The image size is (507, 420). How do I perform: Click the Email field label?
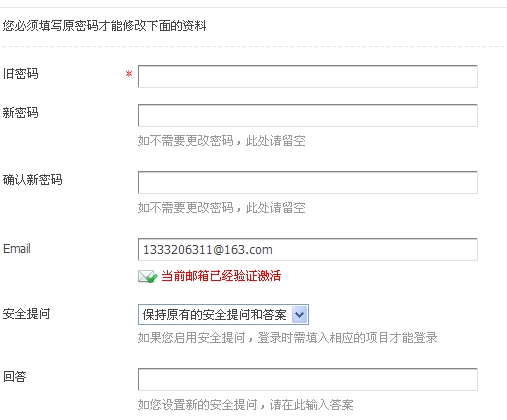tap(17, 249)
